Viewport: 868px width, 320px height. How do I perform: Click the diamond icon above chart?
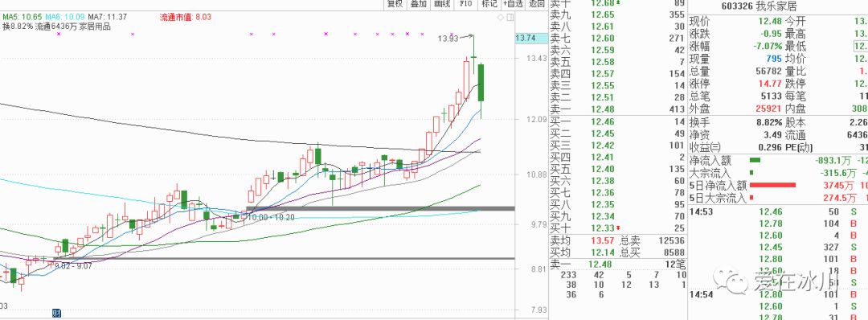(x=501, y=17)
